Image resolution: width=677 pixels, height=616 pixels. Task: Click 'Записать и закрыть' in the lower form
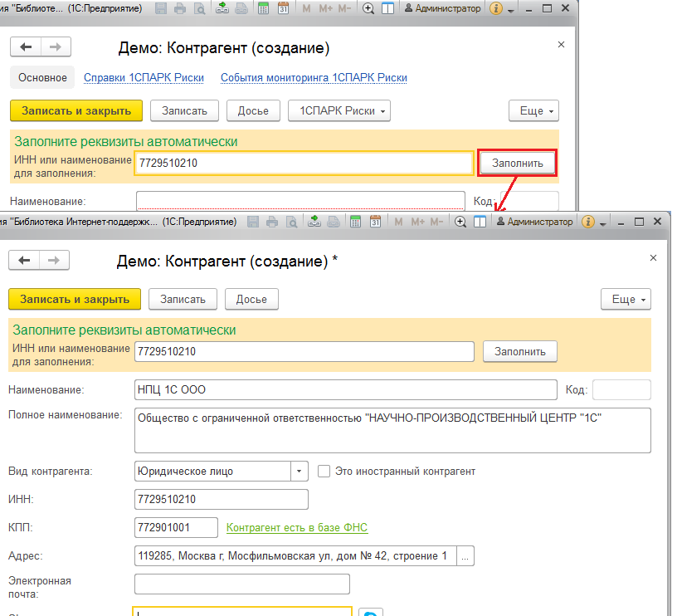pyautogui.click(x=75, y=300)
